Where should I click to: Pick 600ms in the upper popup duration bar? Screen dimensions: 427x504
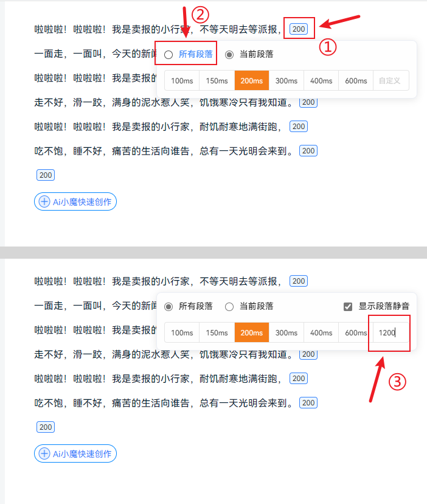point(356,80)
